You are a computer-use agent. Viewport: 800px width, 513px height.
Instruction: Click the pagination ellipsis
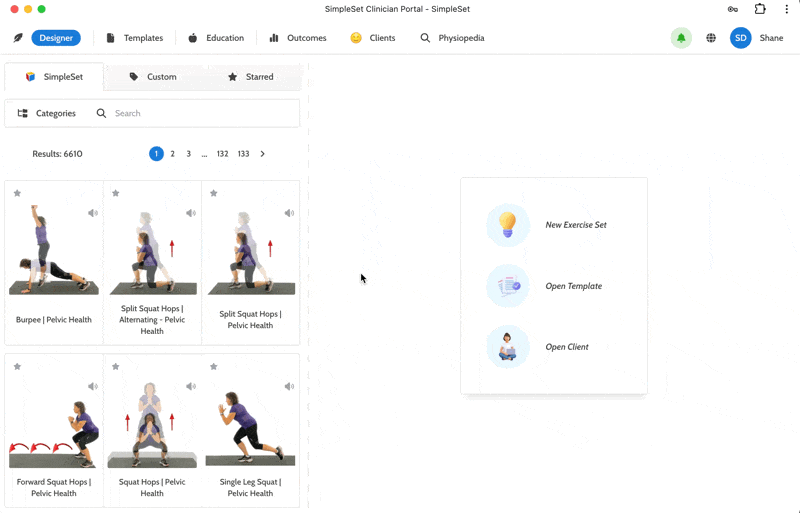[204, 154]
